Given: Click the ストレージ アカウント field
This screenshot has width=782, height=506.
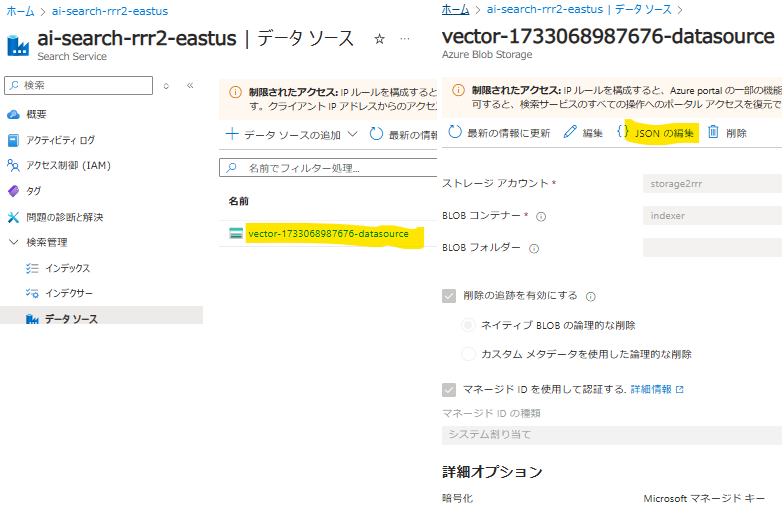Looking at the screenshot, I should pyautogui.click(x=712, y=183).
